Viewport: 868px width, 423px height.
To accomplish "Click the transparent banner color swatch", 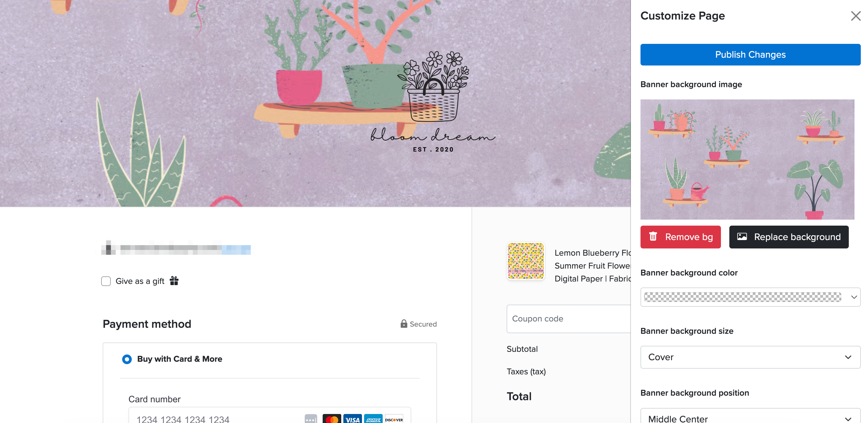I will click(743, 297).
